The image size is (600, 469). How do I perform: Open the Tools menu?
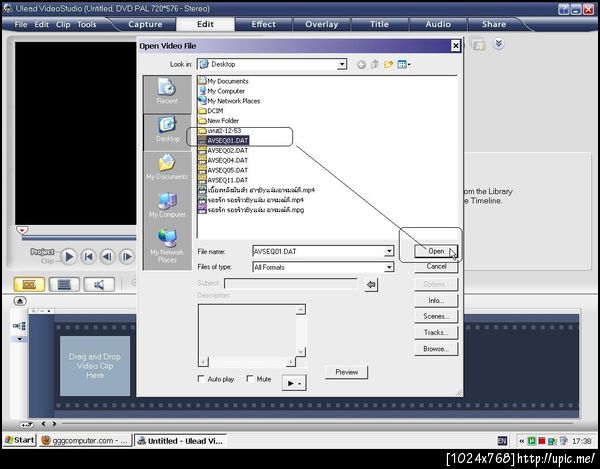click(x=86, y=24)
